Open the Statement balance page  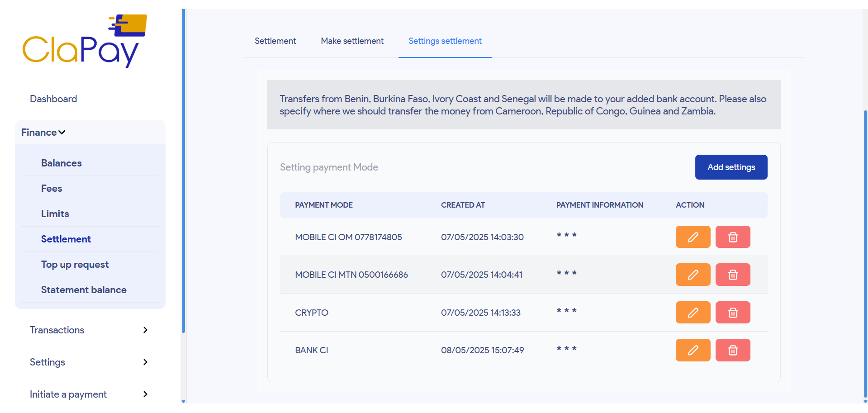click(x=84, y=290)
